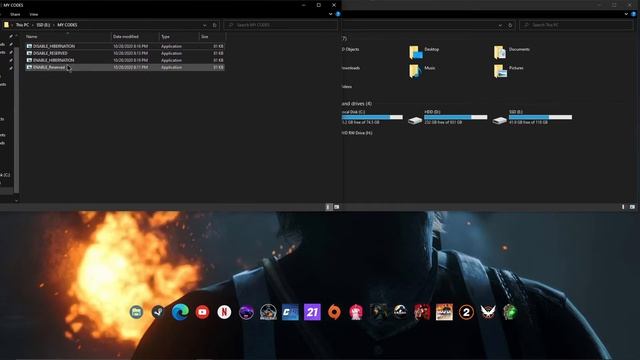Refresh the MY CODES folder
640x360 pixels.
click(214, 25)
